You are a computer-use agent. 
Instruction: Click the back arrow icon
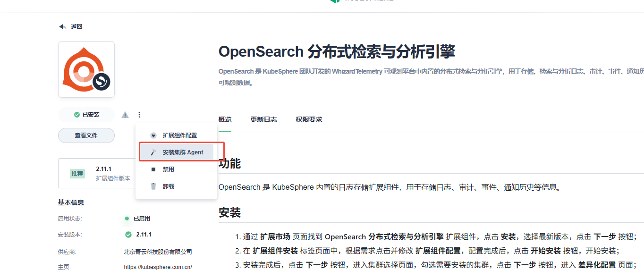[x=62, y=27]
